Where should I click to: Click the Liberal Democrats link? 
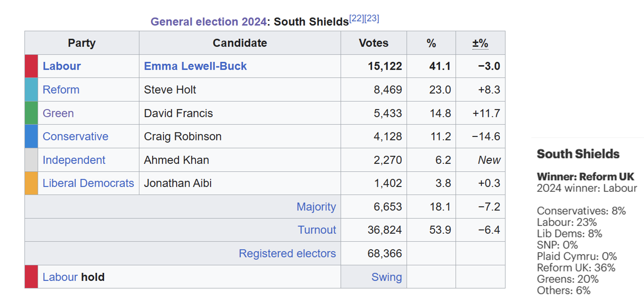(x=88, y=183)
